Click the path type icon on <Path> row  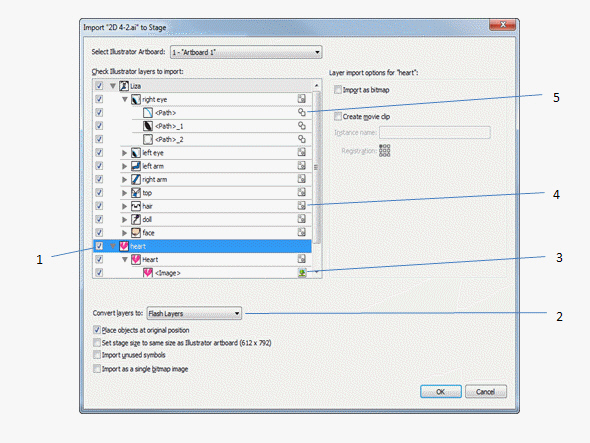[302, 112]
